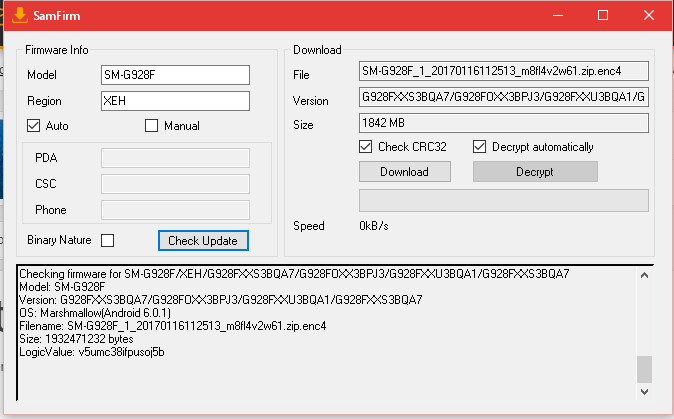Click the 'OS: Marshmallow(Android 6.0.1)' log line
The height and width of the screenshot is (419, 674).
(95, 313)
